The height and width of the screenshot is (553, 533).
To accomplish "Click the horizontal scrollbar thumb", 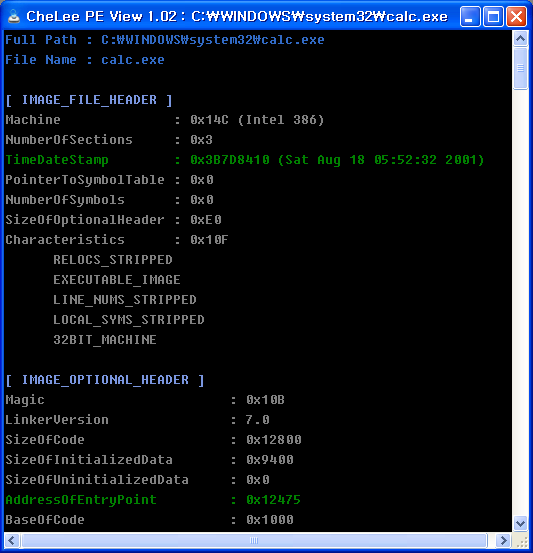I will (254, 540).
